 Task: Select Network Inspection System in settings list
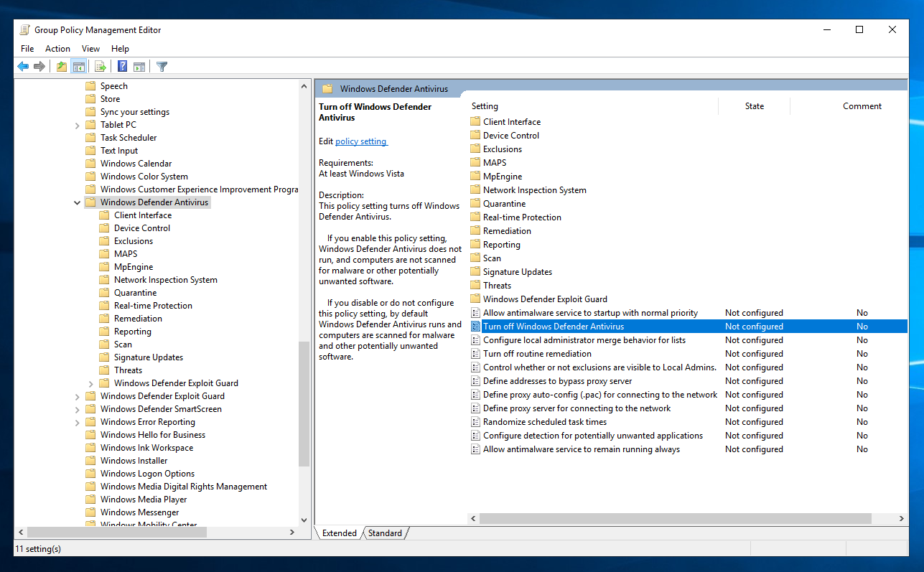coord(534,190)
